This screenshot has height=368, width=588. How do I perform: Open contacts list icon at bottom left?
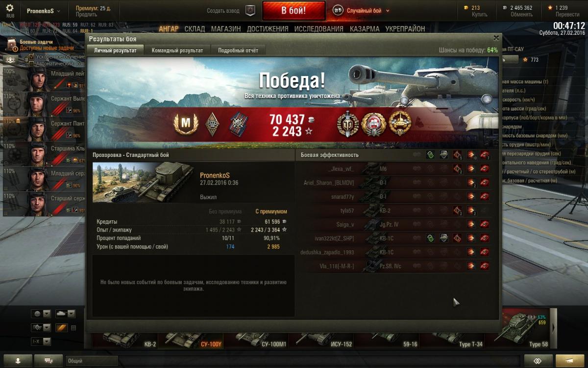click(18, 361)
